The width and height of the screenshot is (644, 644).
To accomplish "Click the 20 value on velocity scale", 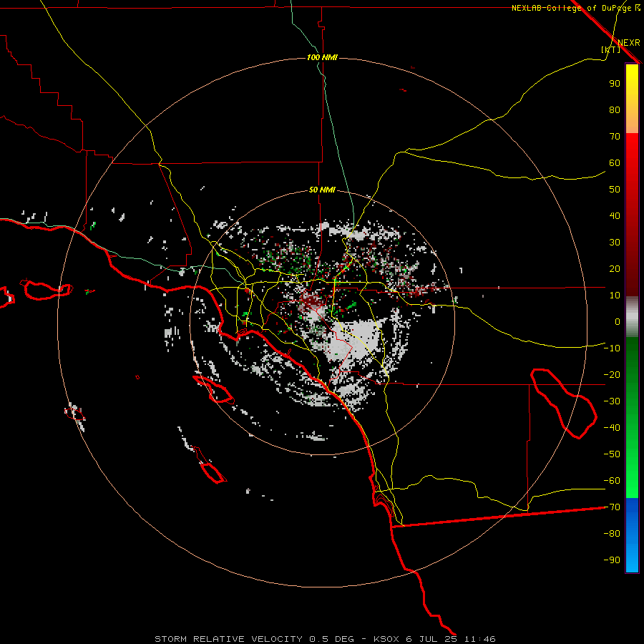I will coord(615,268).
